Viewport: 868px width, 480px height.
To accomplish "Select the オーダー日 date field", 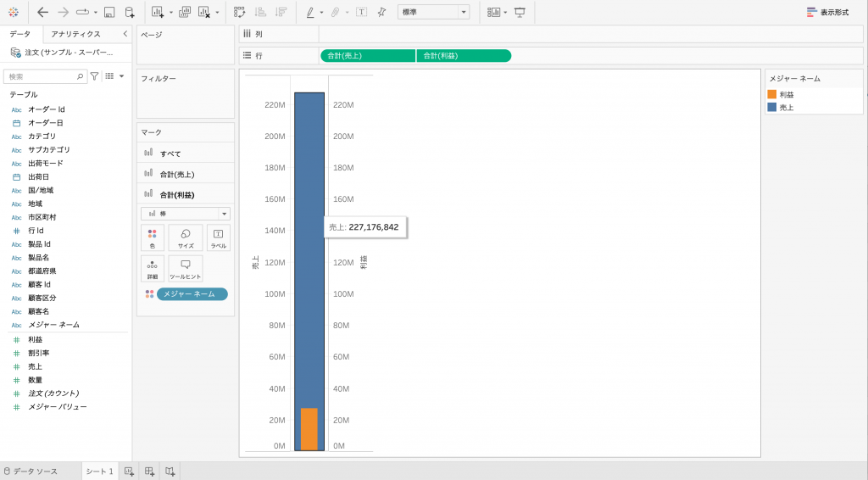I will pos(46,123).
